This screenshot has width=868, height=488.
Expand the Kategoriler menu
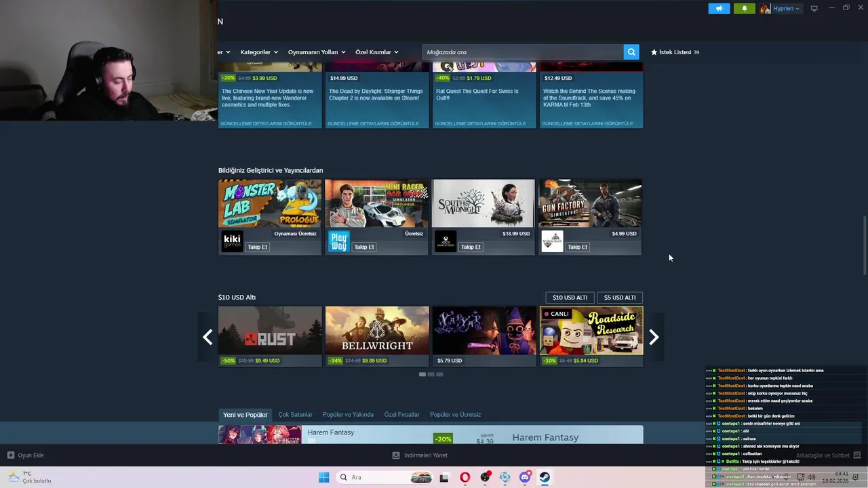pos(259,52)
